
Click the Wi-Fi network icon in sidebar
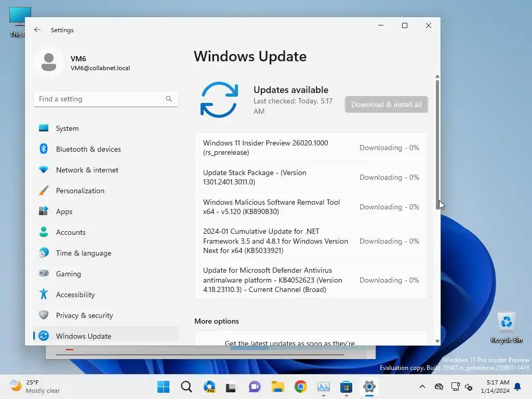(x=44, y=169)
